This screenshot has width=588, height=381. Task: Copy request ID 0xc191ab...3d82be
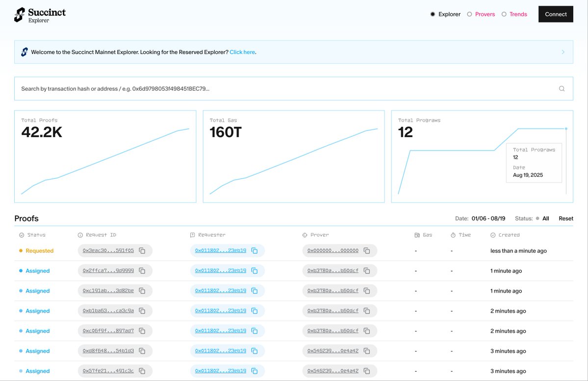tap(142, 291)
